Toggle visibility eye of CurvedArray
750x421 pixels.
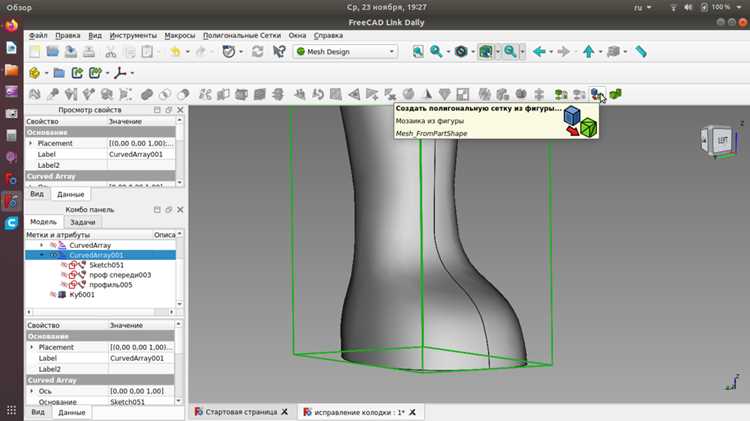[53, 245]
